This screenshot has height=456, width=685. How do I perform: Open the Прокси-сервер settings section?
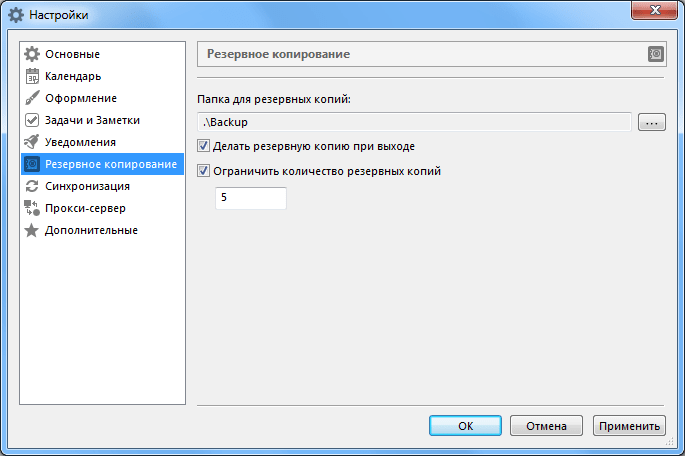coord(103,208)
